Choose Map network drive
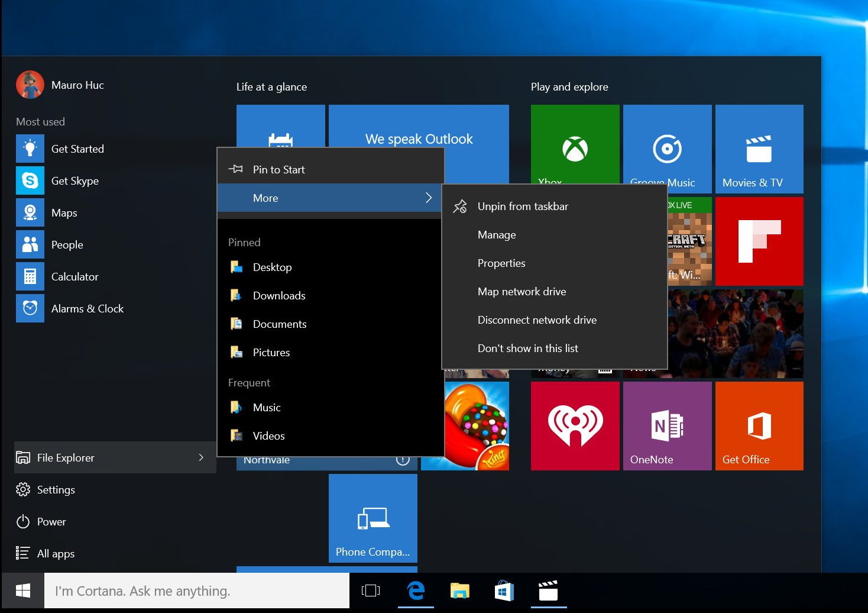This screenshot has height=613, width=868. 555,292
